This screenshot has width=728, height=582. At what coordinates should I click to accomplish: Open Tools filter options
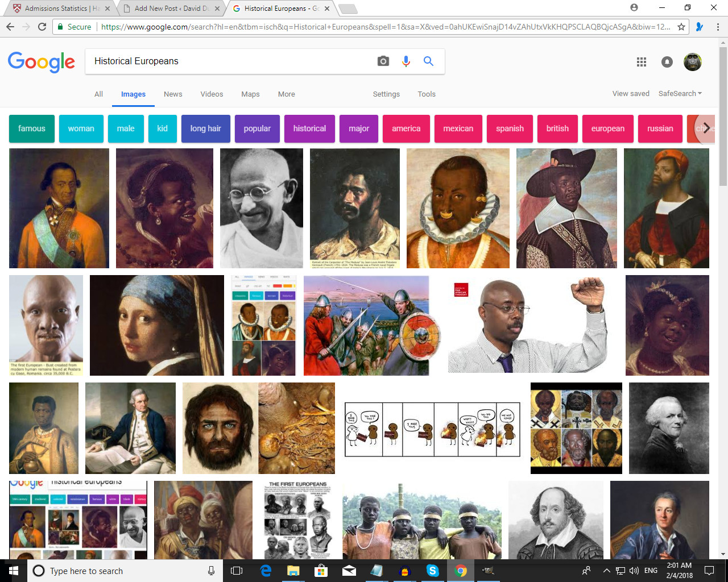(x=427, y=94)
